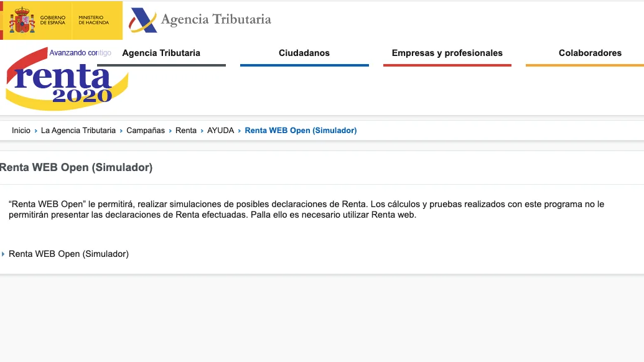Open the Renta breadcrumb link
The width and height of the screenshot is (644, 362).
coord(186,131)
